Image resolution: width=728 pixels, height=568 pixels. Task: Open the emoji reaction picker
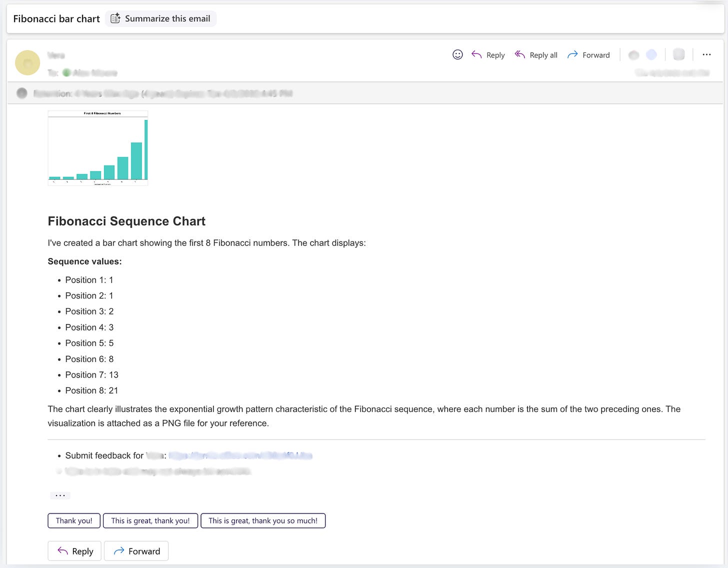(x=457, y=54)
